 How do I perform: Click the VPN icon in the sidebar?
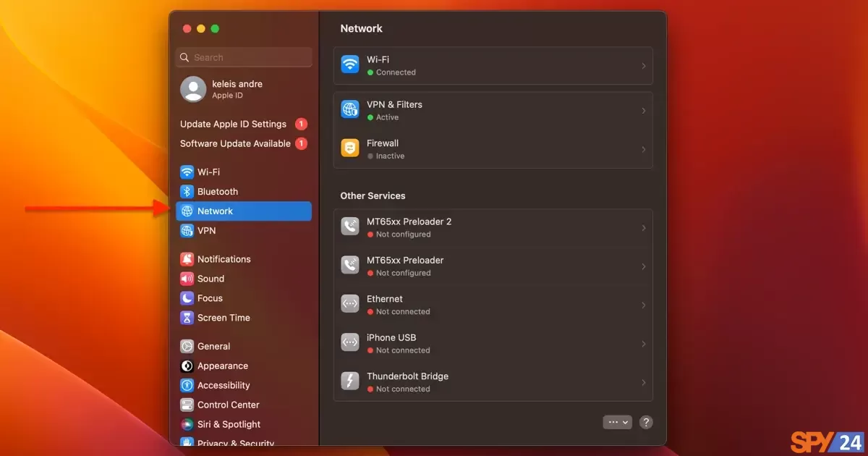coord(187,231)
